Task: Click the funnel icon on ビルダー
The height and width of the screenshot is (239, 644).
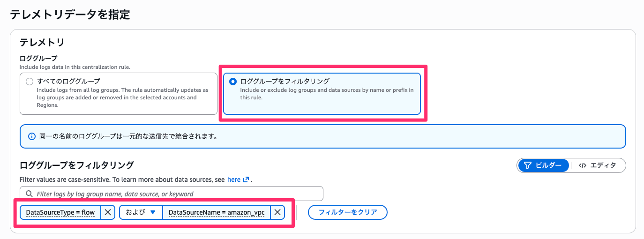Action: click(528, 165)
